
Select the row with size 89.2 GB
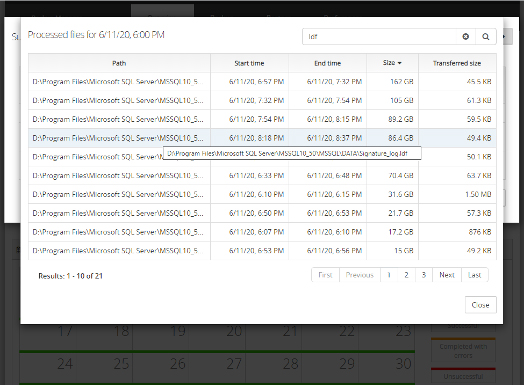coord(262,119)
